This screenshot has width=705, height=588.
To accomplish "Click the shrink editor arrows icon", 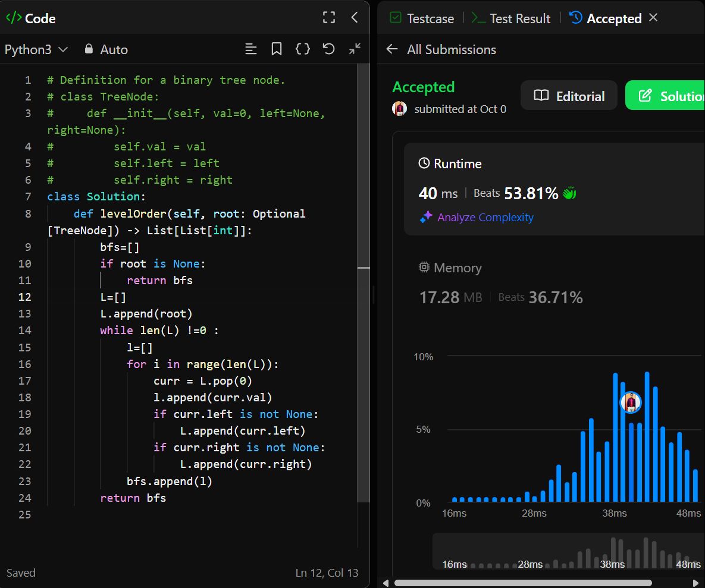I will tap(355, 49).
